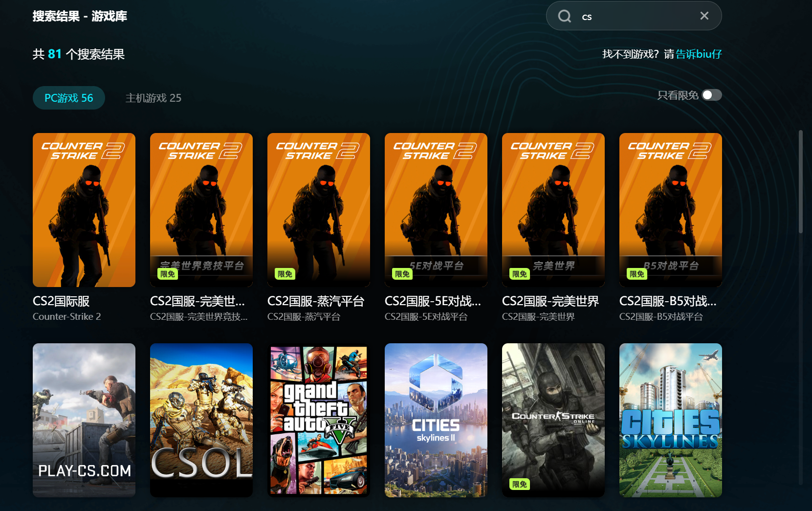Click the title CS2国服-蒸汽平台
Screen dimensions: 812x511
coord(316,301)
